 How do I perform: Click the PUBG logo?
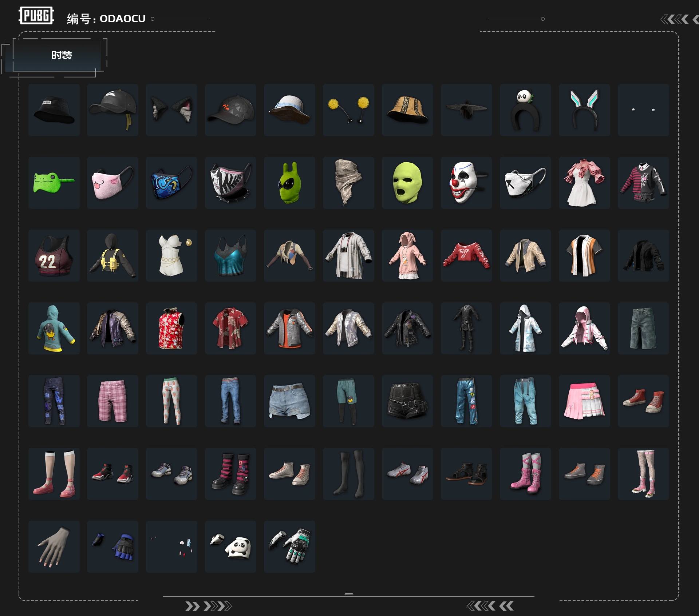36,15
